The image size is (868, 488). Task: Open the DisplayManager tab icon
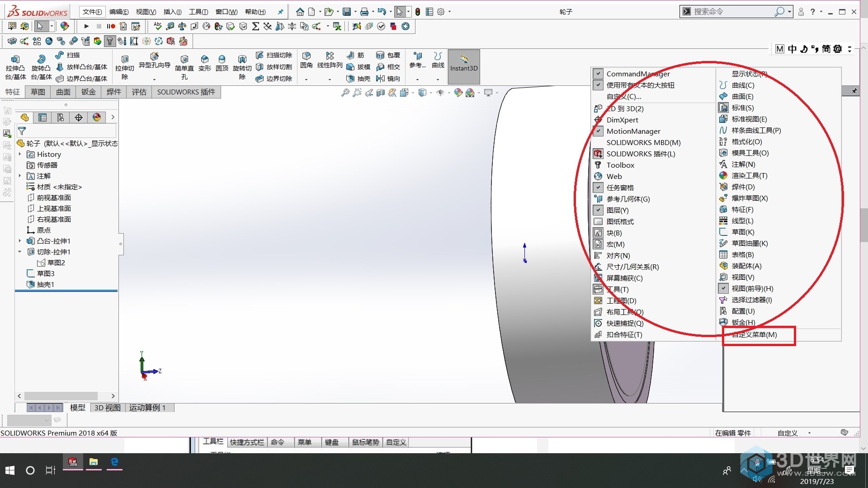pyautogui.click(x=96, y=117)
